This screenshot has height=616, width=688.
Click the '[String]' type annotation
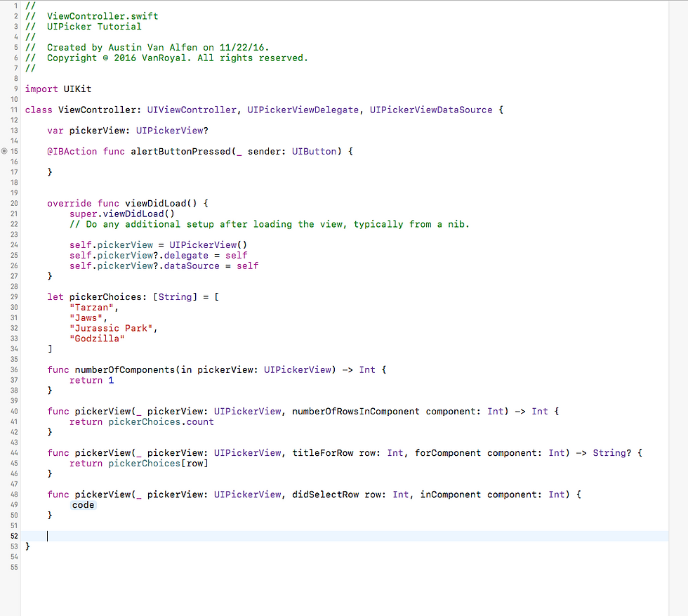(175, 297)
